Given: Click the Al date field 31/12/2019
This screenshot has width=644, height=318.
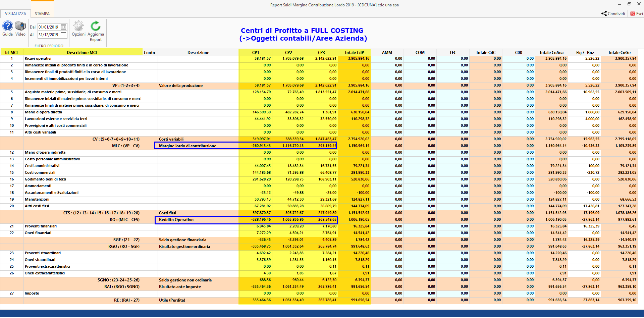Looking at the screenshot, I should tap(49, 35).
